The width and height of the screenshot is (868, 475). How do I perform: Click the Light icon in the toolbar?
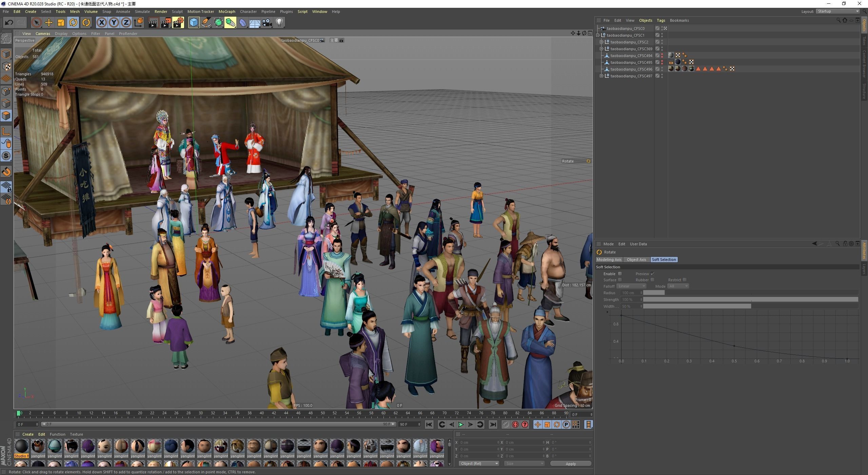click(x=279, y=22)
